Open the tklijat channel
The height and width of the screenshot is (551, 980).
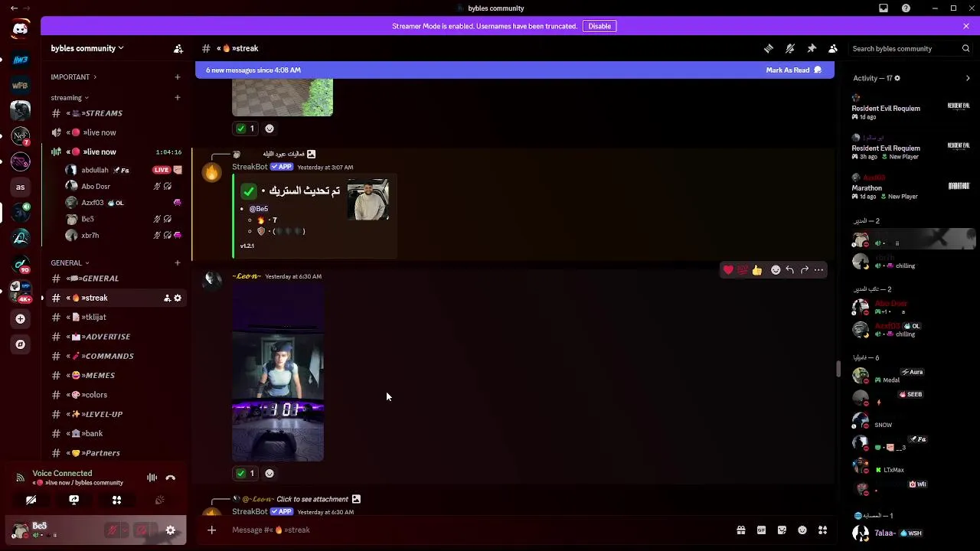[x=115, y=317]
